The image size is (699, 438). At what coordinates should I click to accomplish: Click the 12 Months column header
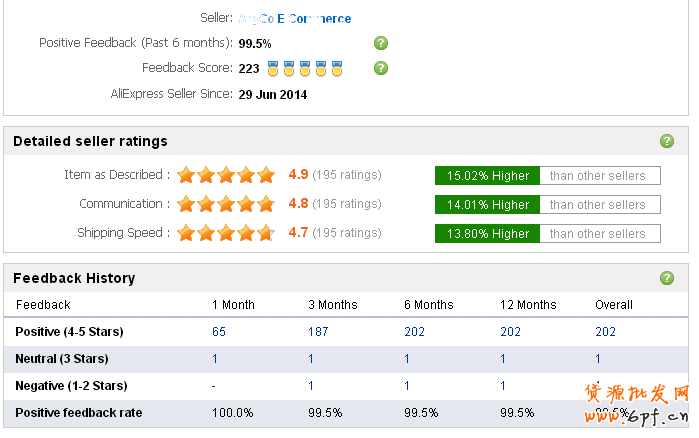(x=528, y=305)
